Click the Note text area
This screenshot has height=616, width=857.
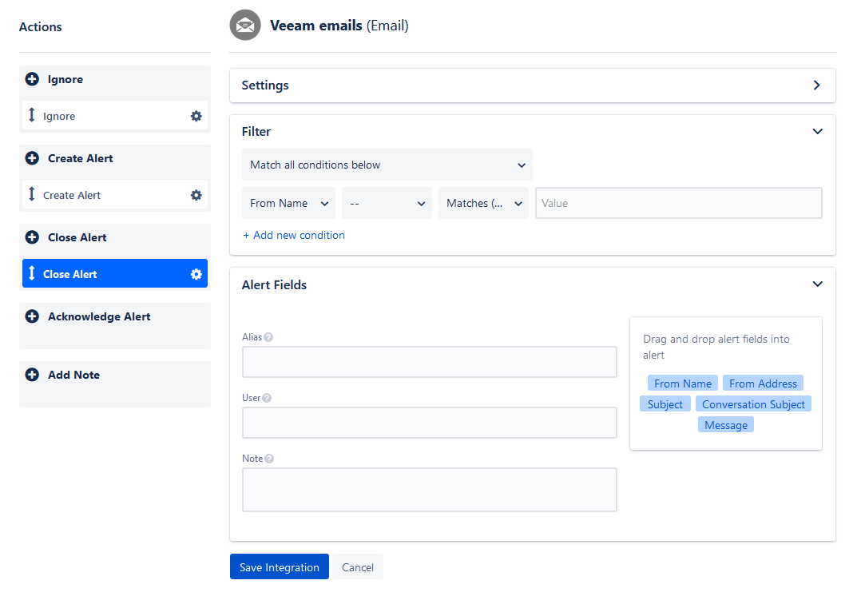click(x=430, y=490)
